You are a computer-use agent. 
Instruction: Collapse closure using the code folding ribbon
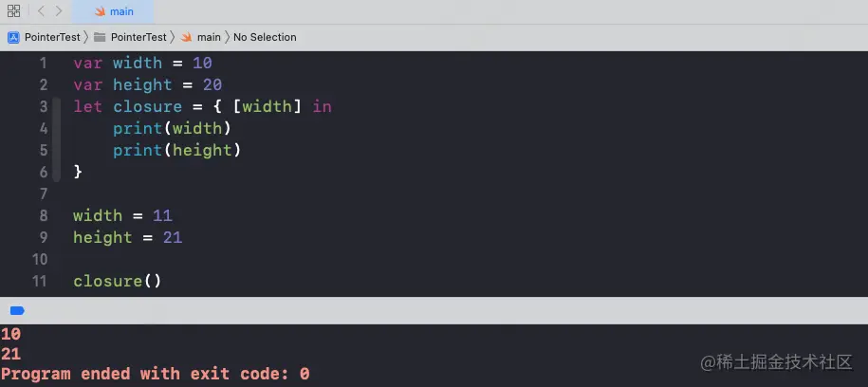tap(57, 139)
